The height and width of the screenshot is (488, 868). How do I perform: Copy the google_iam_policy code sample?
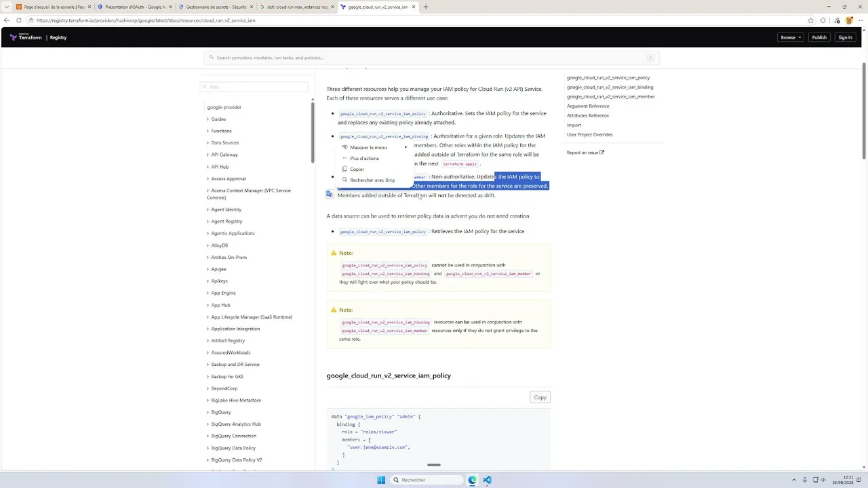click(540, 397)
